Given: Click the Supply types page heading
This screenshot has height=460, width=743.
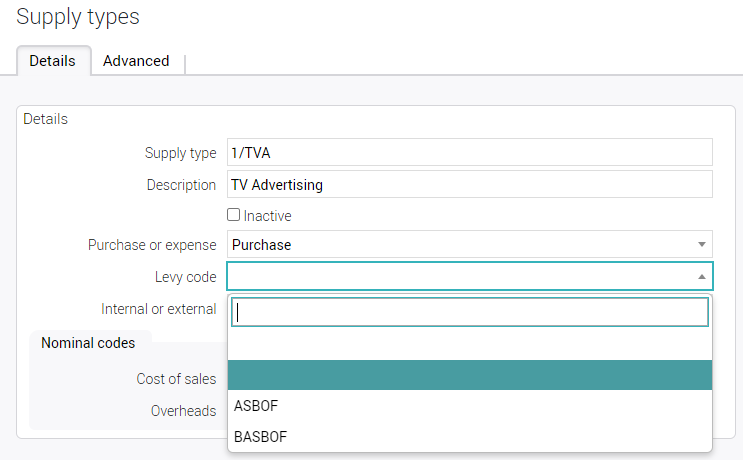Looking at the screenshot, I should pos(78,17).
